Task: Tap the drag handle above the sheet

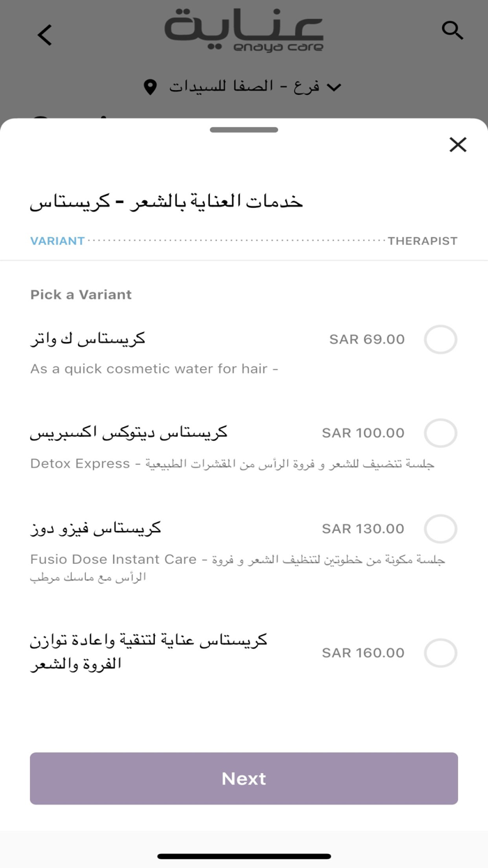Action: [243, 128]
